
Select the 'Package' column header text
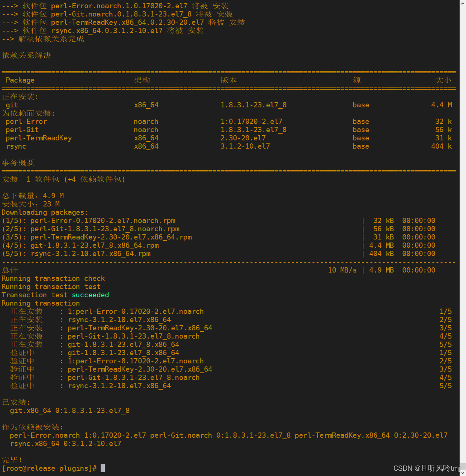20,80
